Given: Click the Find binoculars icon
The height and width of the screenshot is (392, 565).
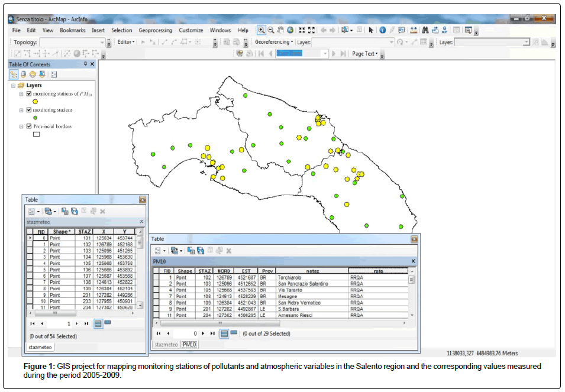Looking at the screenshot, I should pos(425,30).
